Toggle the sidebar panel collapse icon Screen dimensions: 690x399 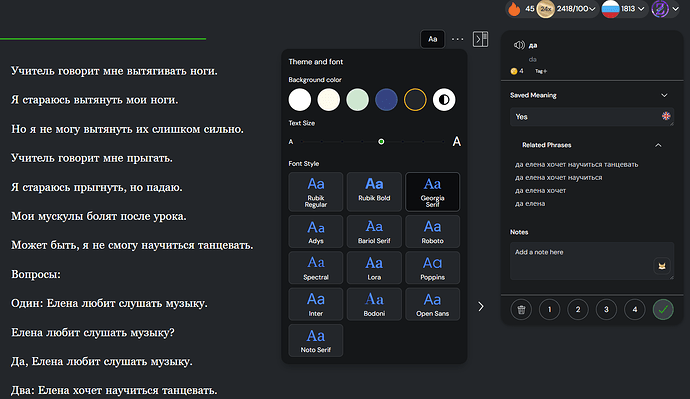[480, 39]
